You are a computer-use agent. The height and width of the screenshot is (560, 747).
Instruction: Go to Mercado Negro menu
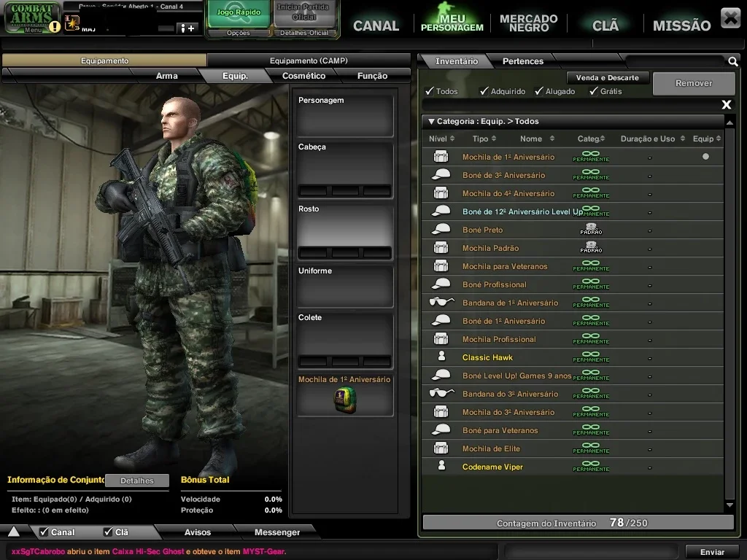pos(528,23)
